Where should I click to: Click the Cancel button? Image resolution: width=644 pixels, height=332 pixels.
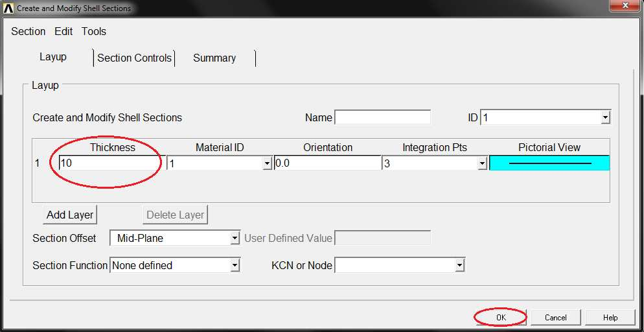pyautogui.click(x=556, y=318)
